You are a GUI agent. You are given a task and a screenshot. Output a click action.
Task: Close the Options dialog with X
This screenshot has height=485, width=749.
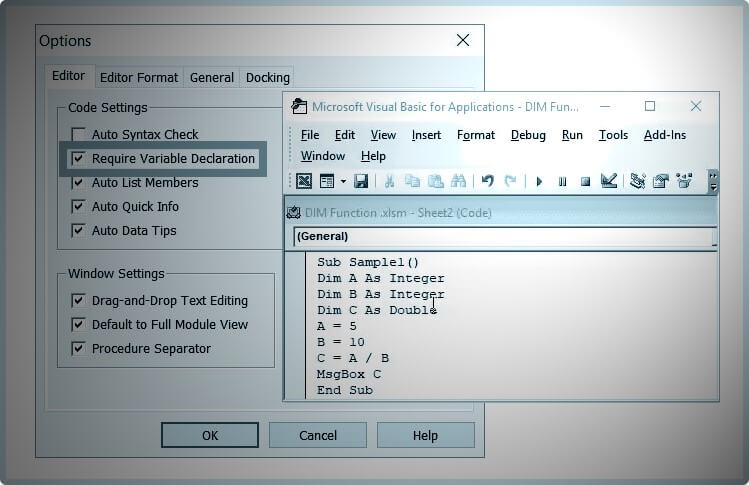463,40
